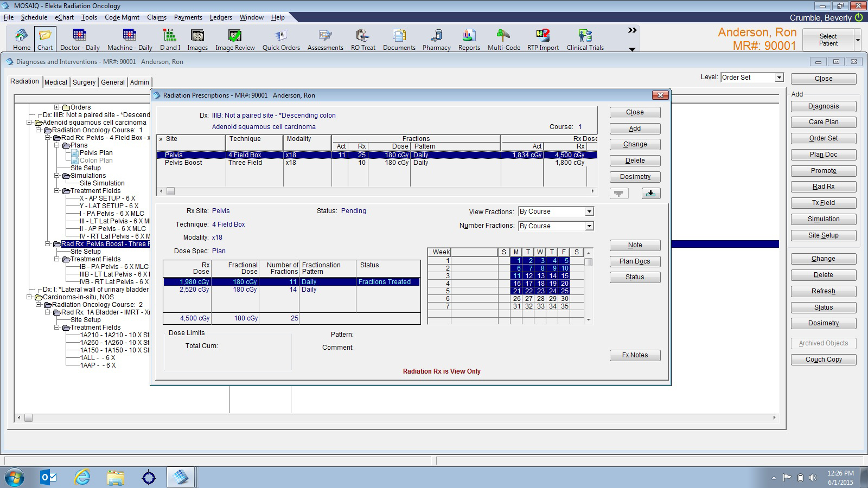Open the Chart toolbar icon
This screenshot has width=868, height=488.
coord(45,40)
